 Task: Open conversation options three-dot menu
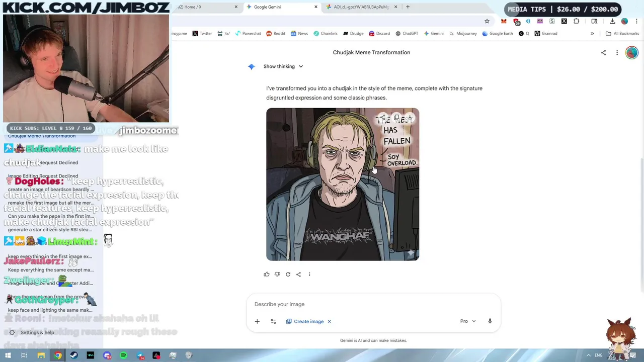click(x=617, y=52)
